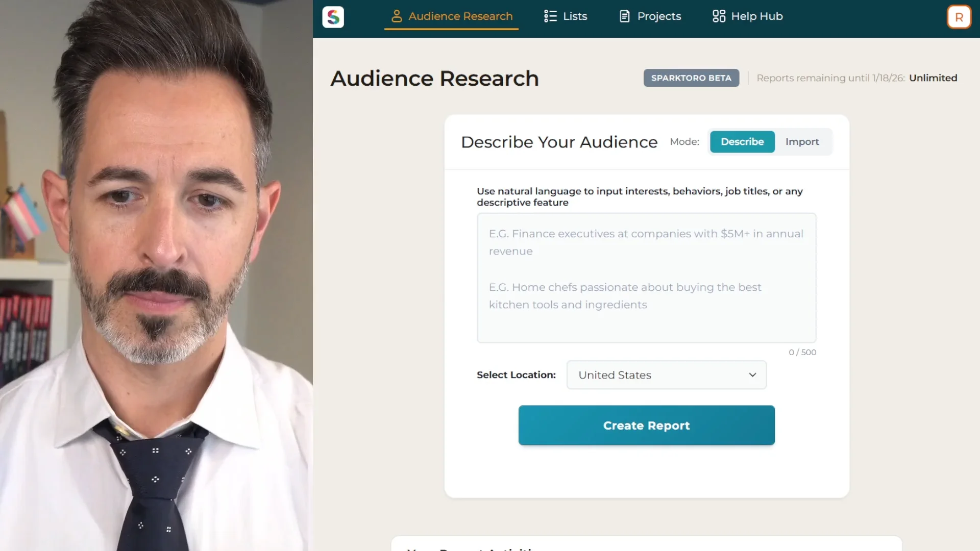Switch mode to Describe
980x551 pixels.
[742, 142]
